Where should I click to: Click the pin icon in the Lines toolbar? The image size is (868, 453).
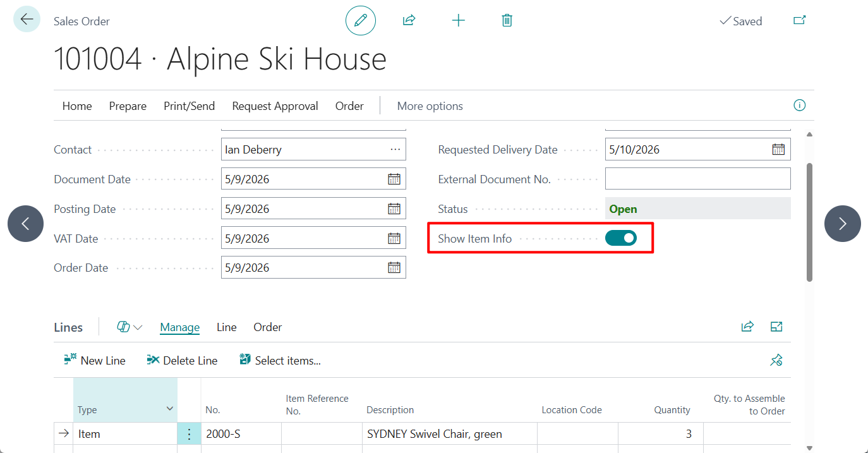tap(776, 359)
